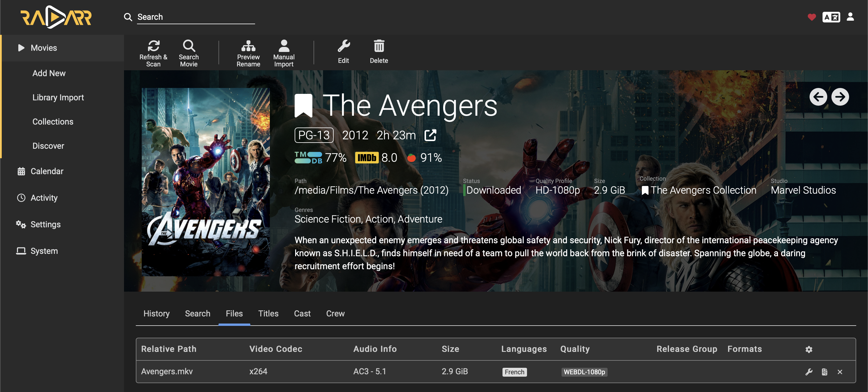Toggle collection bookmark icon beside The Avengers Collection

tap(645, 191)
